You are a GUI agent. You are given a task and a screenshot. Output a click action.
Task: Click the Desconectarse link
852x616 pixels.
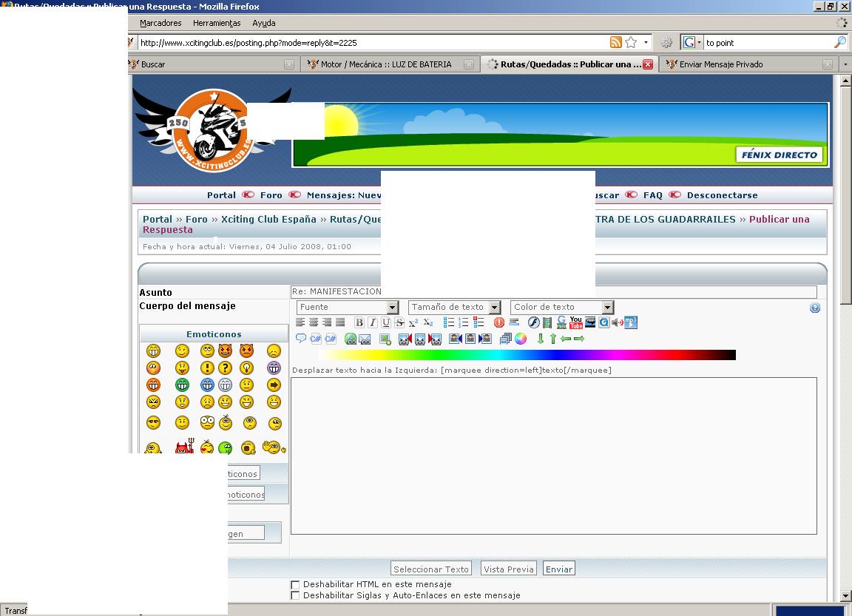[722, 195]
